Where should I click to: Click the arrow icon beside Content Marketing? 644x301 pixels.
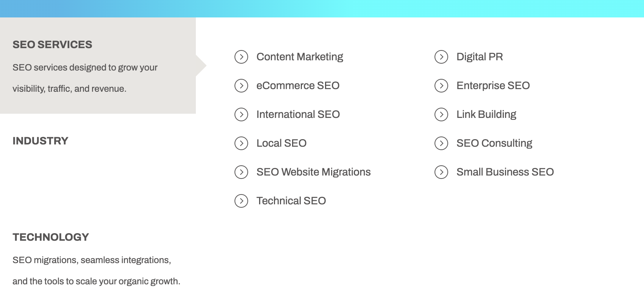click(241, 57)
